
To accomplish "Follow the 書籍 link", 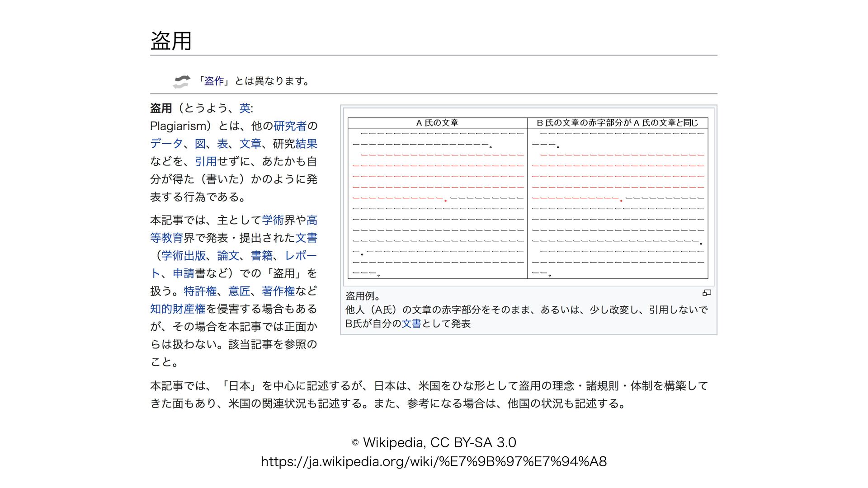I will 262,256.
